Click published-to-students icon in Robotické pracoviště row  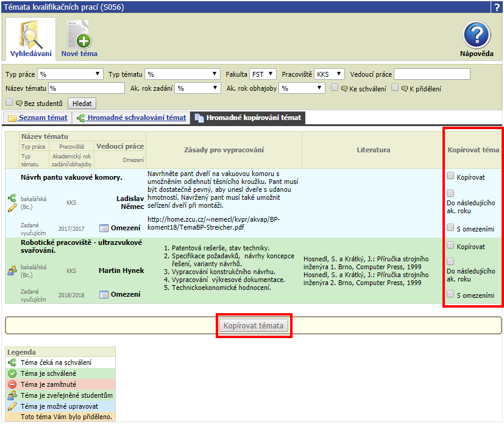coord(12,270)
